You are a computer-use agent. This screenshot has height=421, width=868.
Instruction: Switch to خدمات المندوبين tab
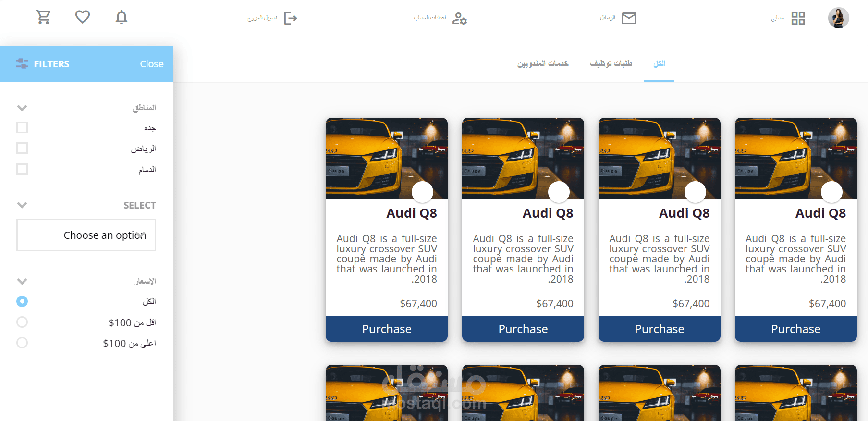coord(543,64)
